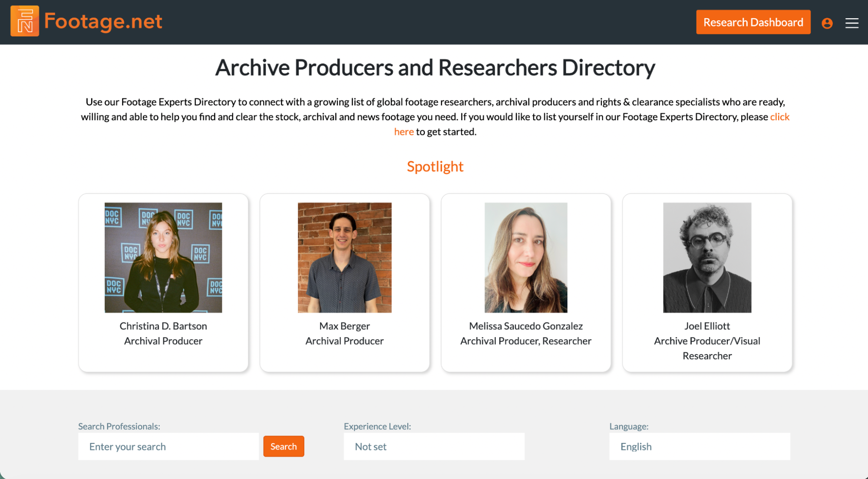Open the Research Dashboard button
868x479 pixels.
pyautogui.click(x=753, y=22)
